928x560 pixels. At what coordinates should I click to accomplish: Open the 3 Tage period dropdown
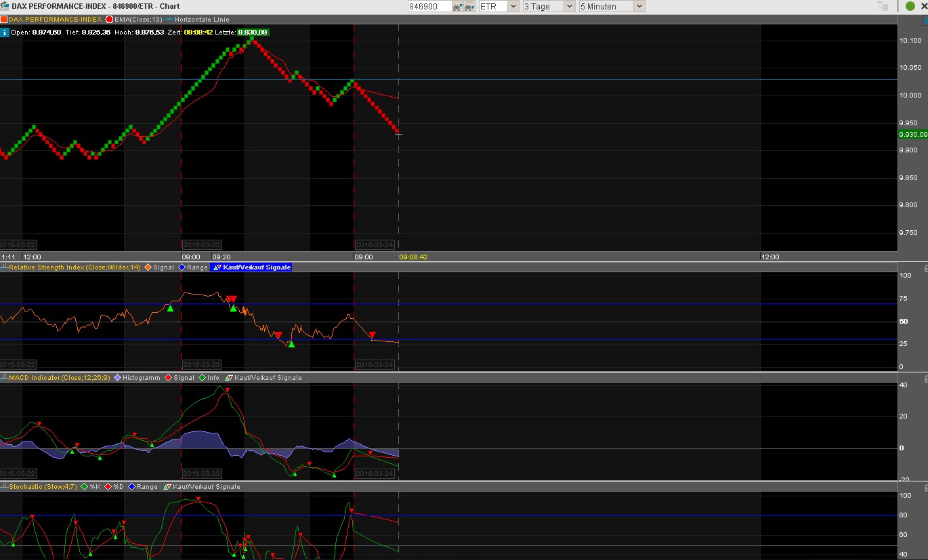pyautogui.click(x=548, y=6)
